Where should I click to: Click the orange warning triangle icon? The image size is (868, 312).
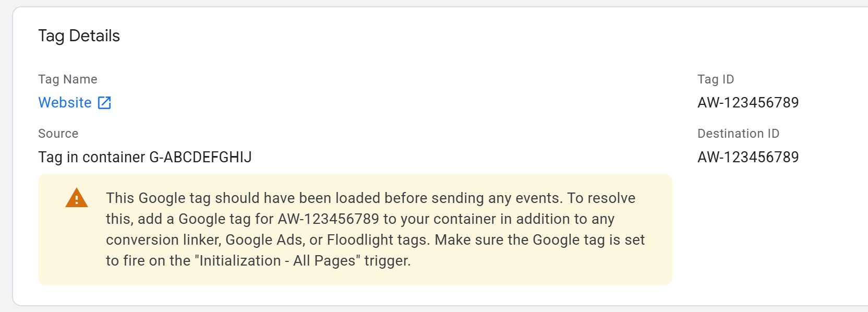point(77,198)
